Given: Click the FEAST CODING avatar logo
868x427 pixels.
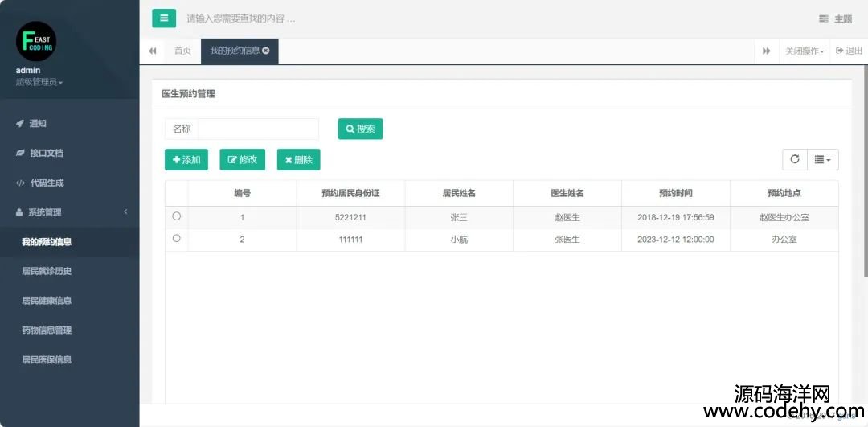Looking at the screenshot, I should click(x=36, y=41).
